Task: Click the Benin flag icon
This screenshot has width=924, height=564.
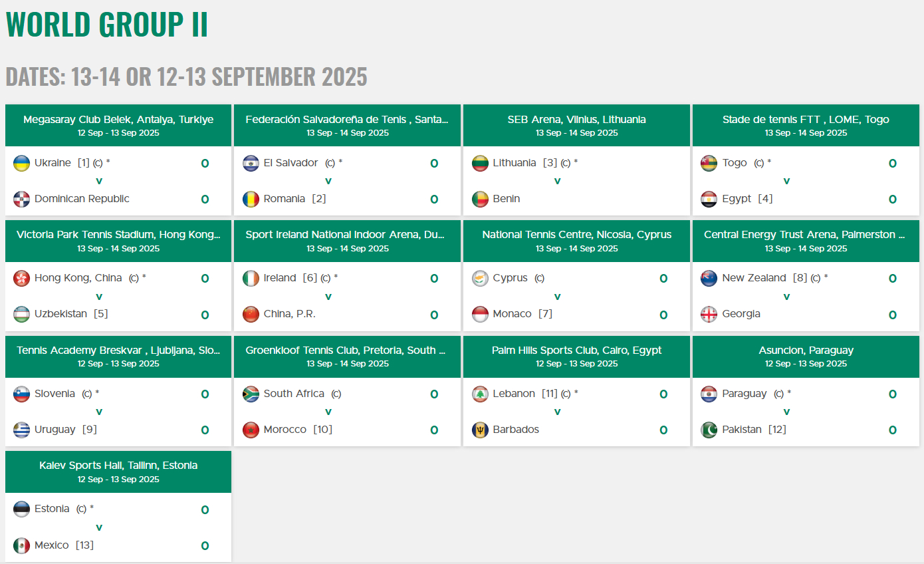Action: 480,199
